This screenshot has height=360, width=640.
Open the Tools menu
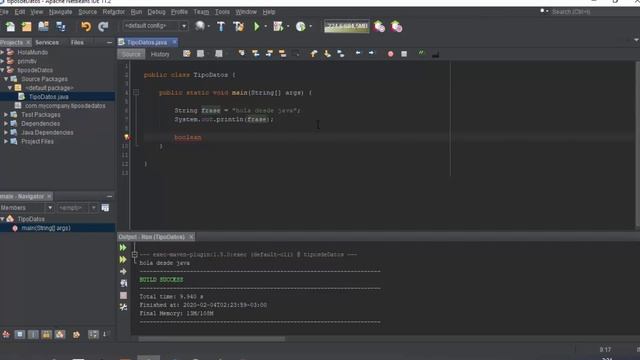tap(222, 12)
